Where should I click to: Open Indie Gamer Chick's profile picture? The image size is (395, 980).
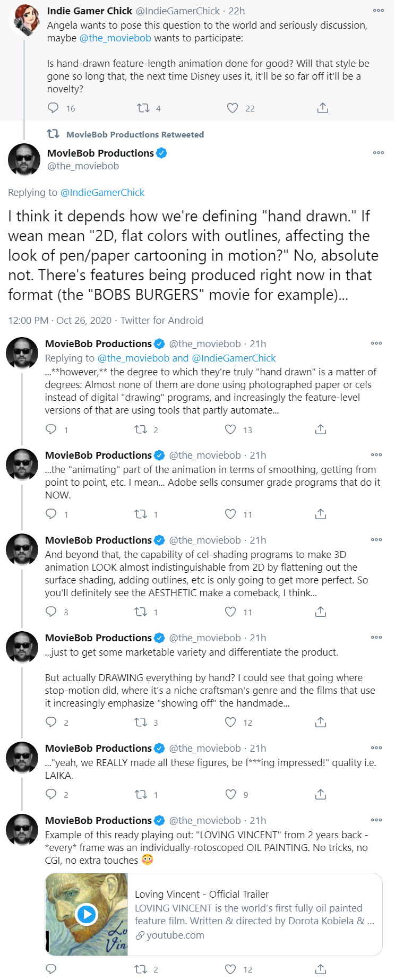pyautogui.click(x=24, y=20)
